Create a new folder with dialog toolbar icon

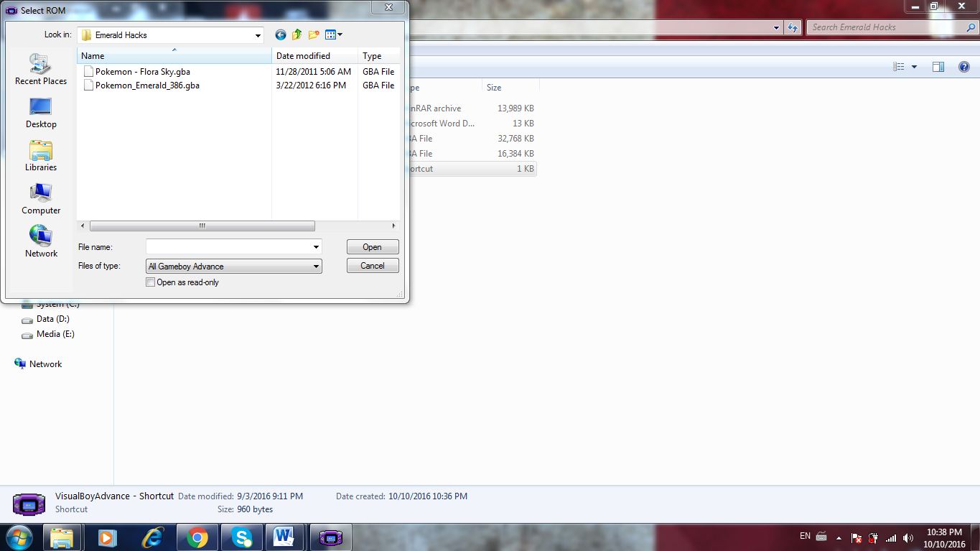click(314, 34)
